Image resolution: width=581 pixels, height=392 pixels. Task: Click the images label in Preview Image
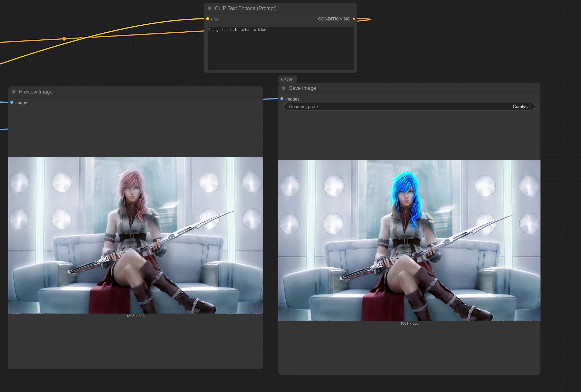(22, 103)
